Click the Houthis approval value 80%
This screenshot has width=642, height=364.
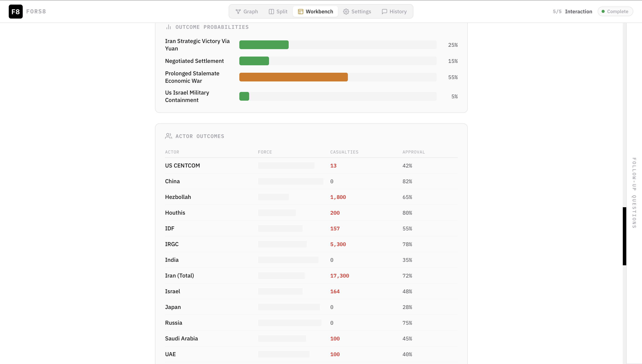(407, 213)
